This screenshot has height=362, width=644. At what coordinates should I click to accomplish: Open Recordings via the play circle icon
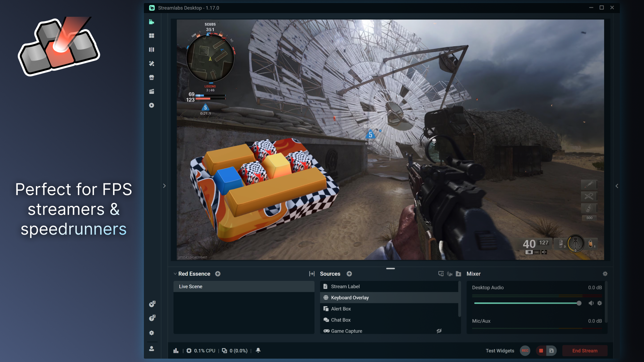pyautogui.click(x=152, y=105)
